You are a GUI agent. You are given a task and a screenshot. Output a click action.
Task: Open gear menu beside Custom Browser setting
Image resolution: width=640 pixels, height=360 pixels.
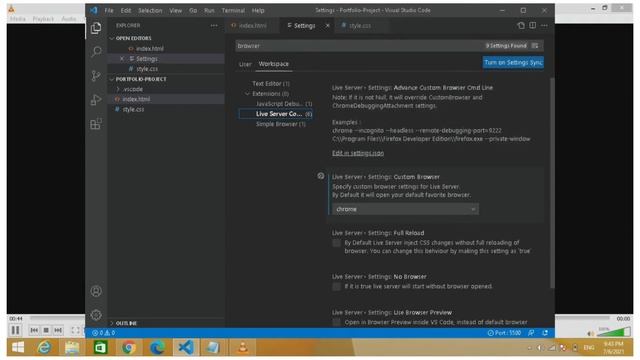tap(321, 176)
